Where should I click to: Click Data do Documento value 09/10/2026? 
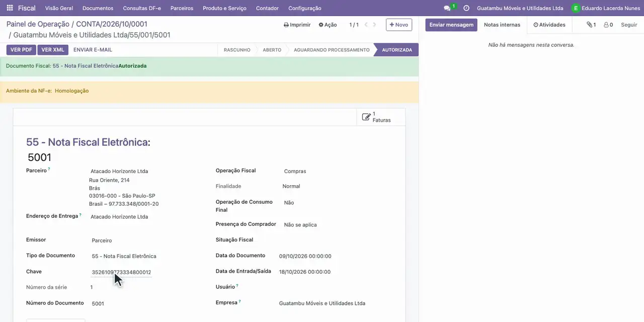coord(305,256)
